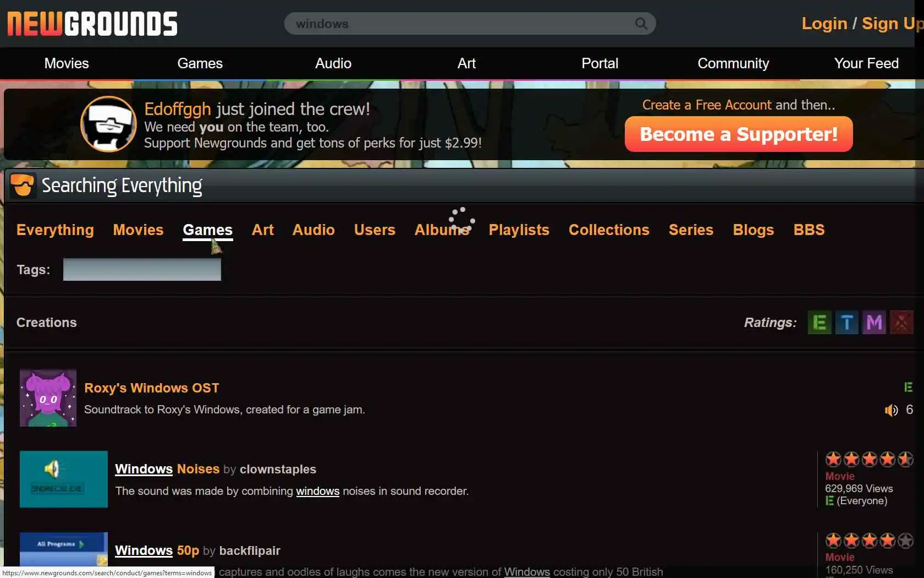Screen dimensions: 924x578
Task: Select the Albums search tab
Action: click(x=442, y=230)
